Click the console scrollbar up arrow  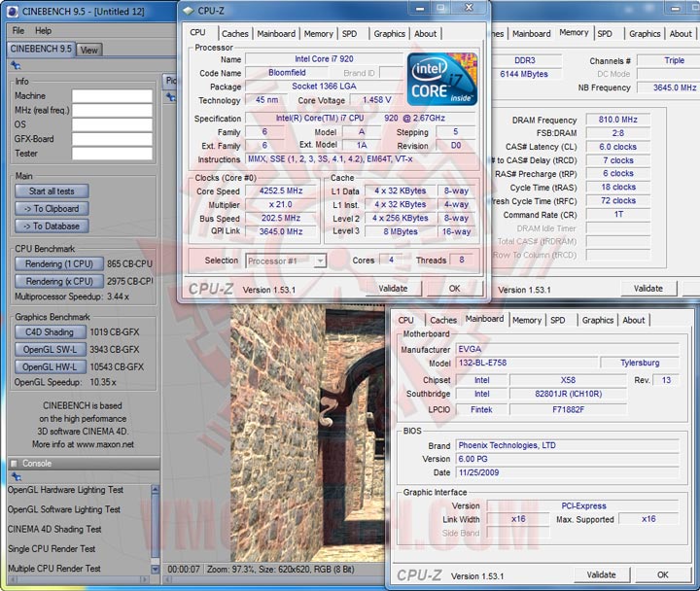pyautogui.click(x=155, y=490)
